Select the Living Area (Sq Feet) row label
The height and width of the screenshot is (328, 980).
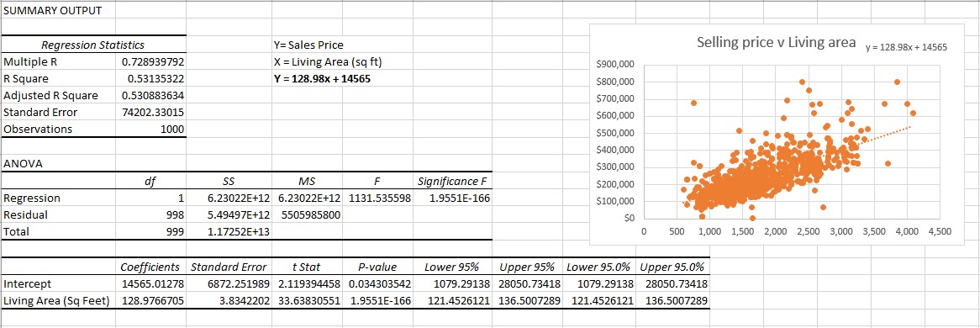coord(57,301)
